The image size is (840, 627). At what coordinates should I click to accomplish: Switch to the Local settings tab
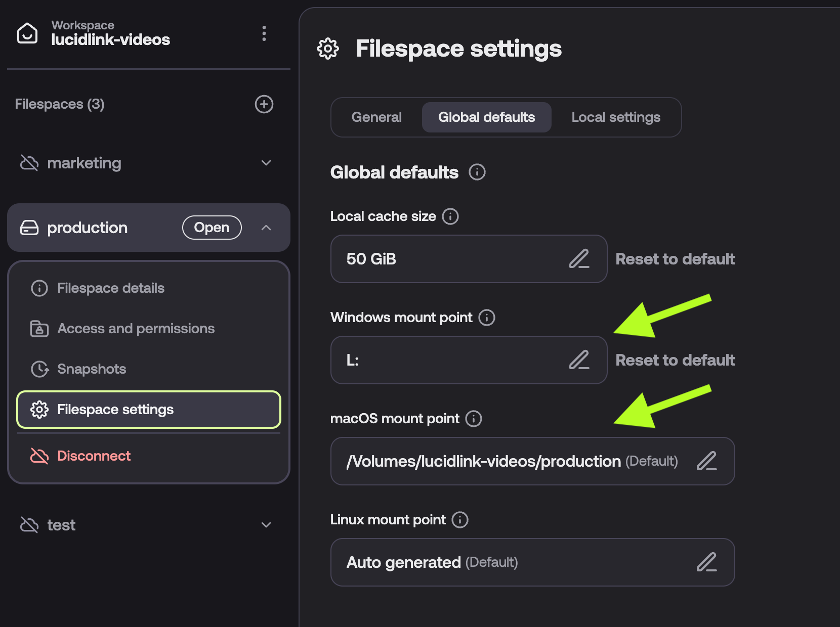tap(616, 117)
